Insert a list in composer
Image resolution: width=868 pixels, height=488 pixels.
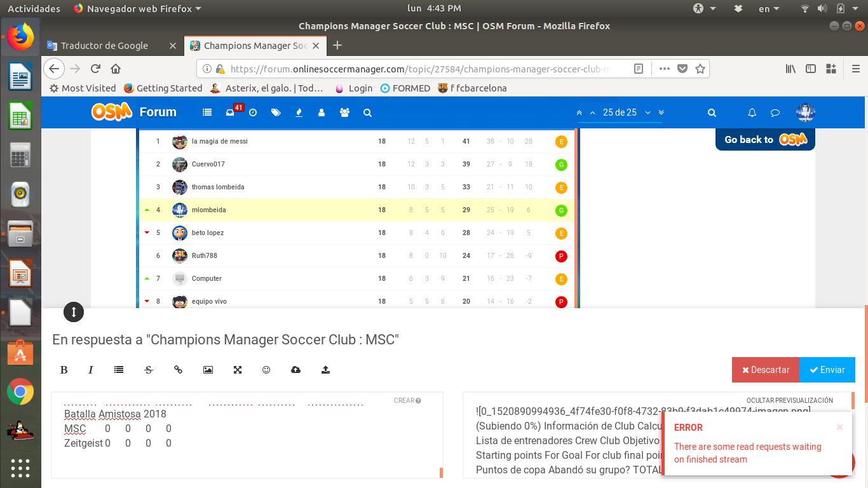pos(119,370)
